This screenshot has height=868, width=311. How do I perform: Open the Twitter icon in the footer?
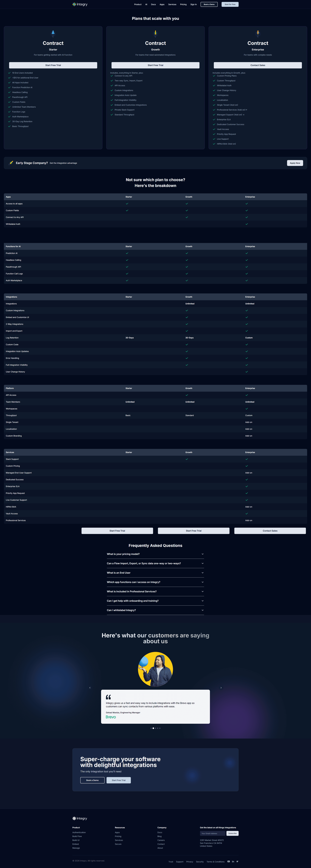237,861
